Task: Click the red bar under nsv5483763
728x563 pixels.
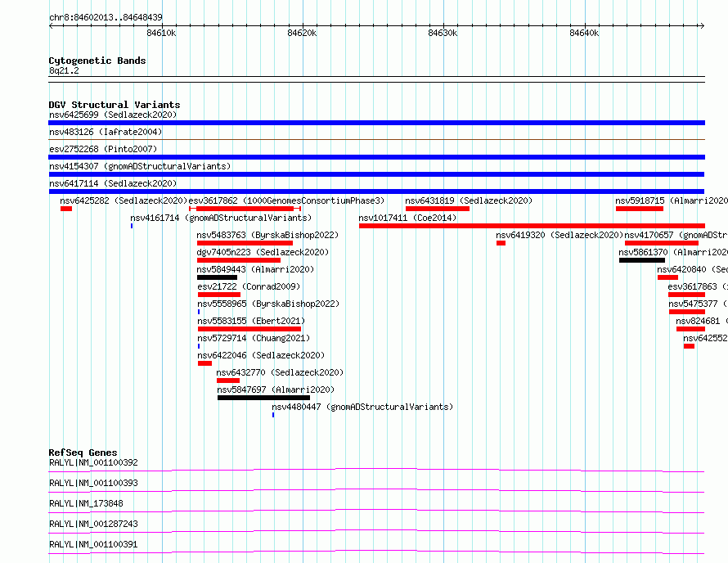Action: pyautogui.click(x=245, y=243)
